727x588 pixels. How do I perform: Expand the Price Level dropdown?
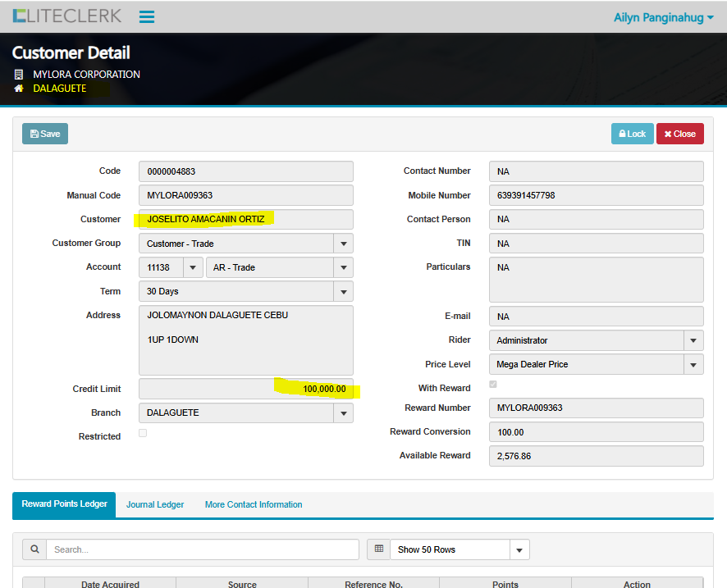(x=693, y=364)
